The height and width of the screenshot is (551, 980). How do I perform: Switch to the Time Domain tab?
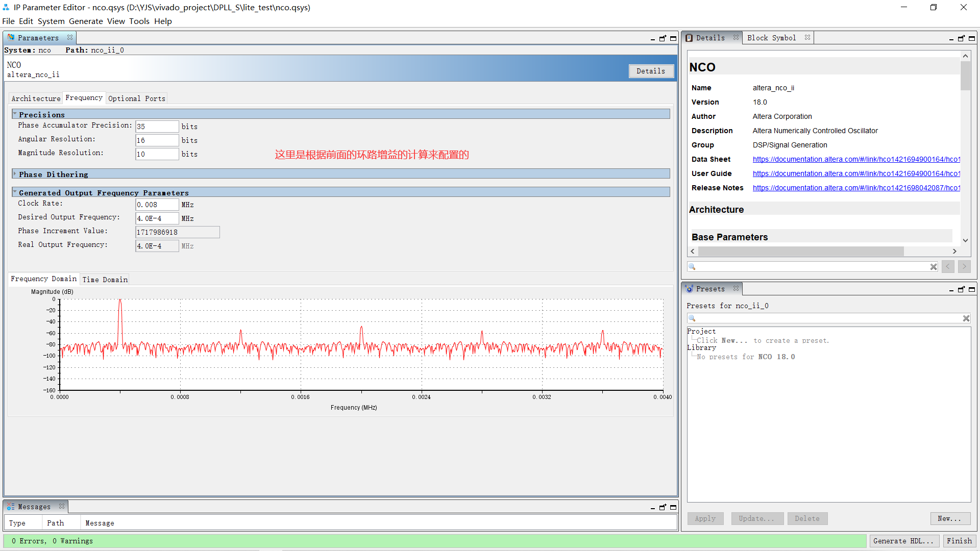coord(104,279)
